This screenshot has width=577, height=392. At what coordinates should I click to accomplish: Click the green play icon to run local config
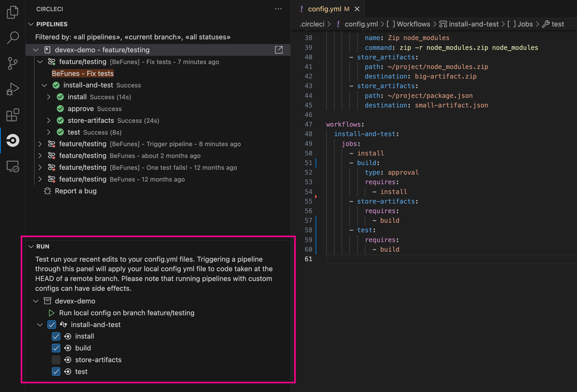[51, 313]
